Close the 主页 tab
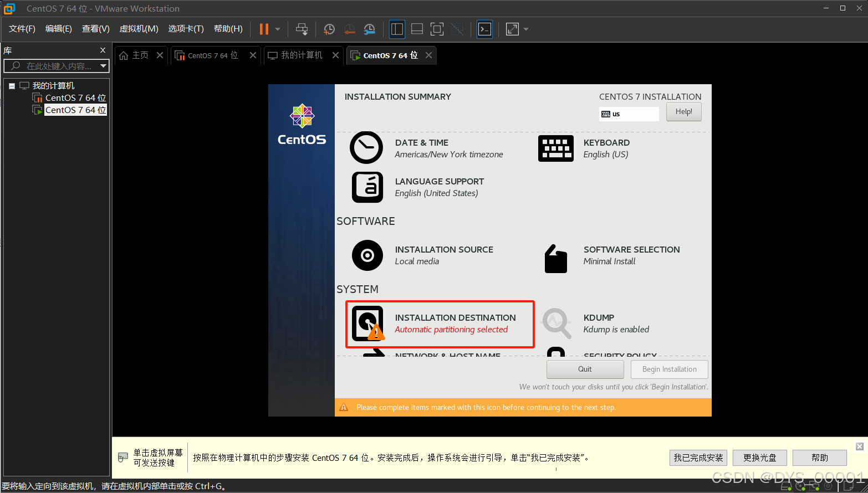Viewport: 868px width, 493px height. click(160, 55)
